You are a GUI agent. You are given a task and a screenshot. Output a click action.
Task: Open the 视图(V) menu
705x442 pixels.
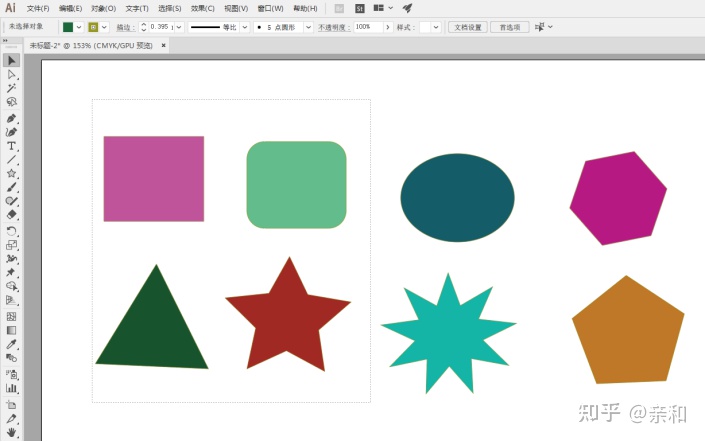coord(236,9)
